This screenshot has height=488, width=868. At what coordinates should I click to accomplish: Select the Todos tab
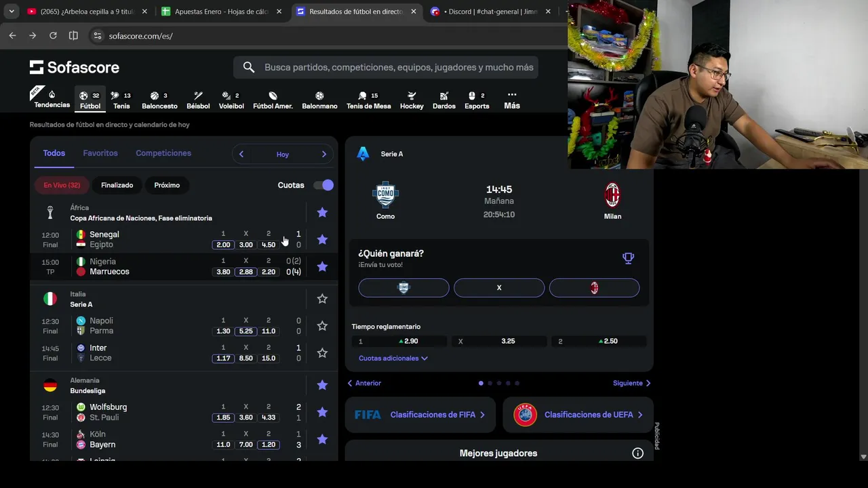pos(54,153)
